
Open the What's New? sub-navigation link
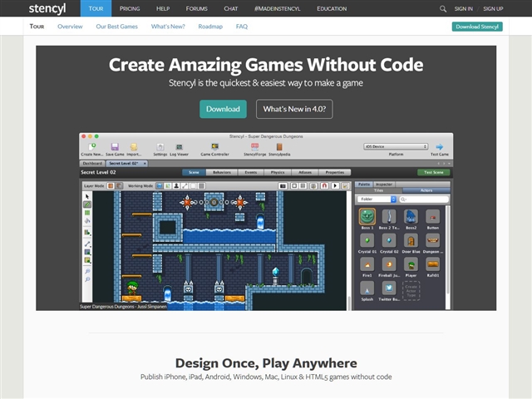coord(168,27)
